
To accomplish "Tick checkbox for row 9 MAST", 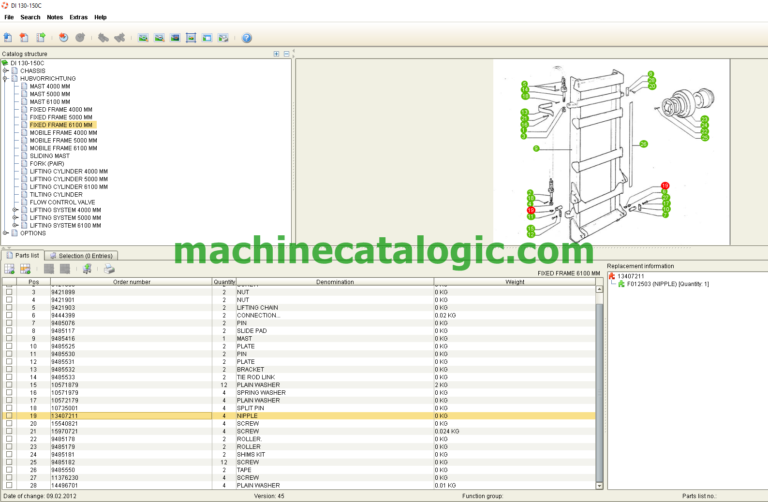I will pos(9,338).
